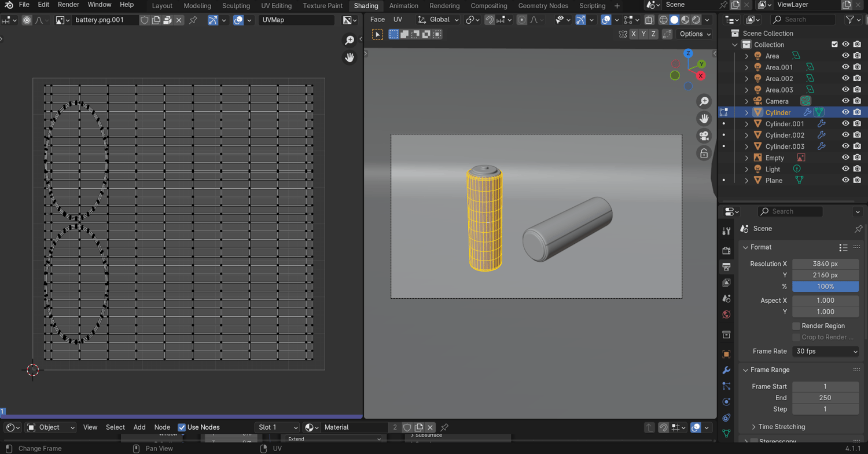Open the Render menu
This screenshot has width=868, height=454.
point(68,5)
